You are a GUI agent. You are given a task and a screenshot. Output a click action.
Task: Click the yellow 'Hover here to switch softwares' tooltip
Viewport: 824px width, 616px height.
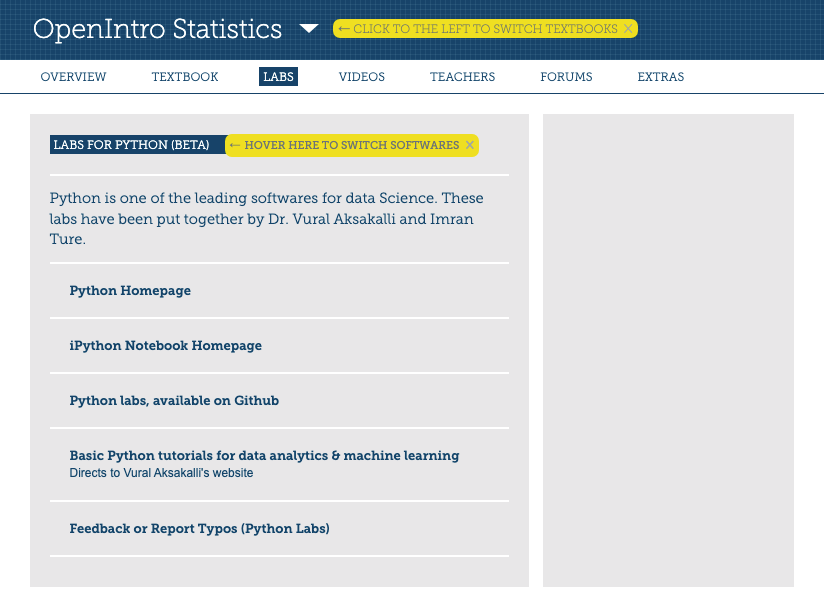(352, 145)
